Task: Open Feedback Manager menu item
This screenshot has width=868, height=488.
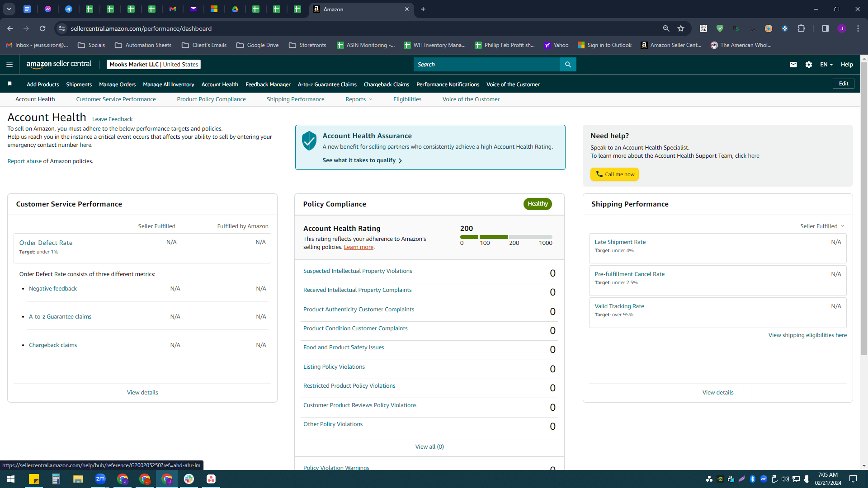Action: point(268,84)
